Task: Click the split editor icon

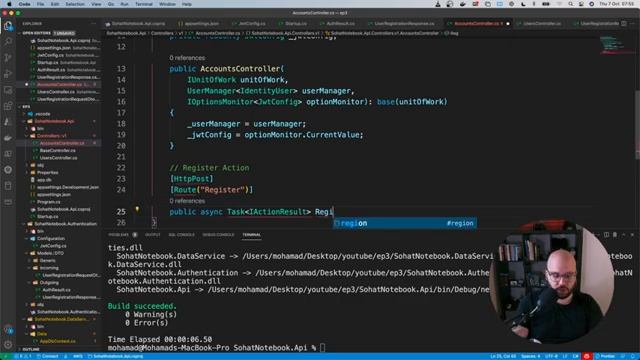Action: point(624,24)
